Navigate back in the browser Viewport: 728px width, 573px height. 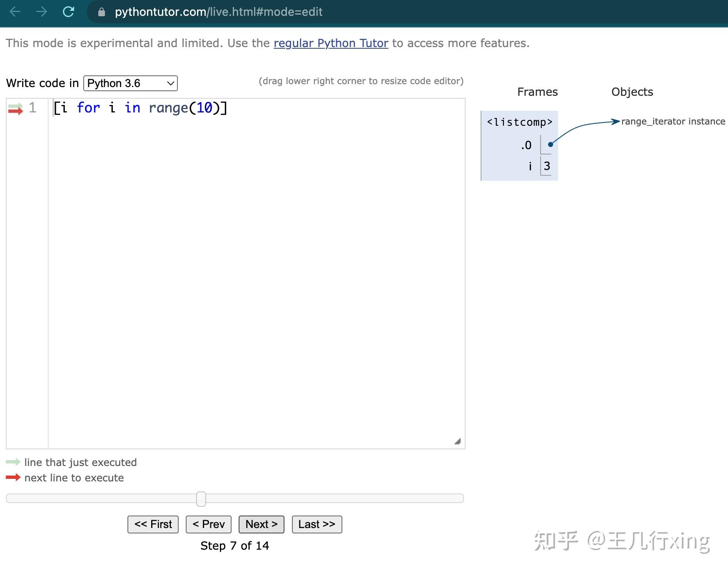[x=15, y=12]
